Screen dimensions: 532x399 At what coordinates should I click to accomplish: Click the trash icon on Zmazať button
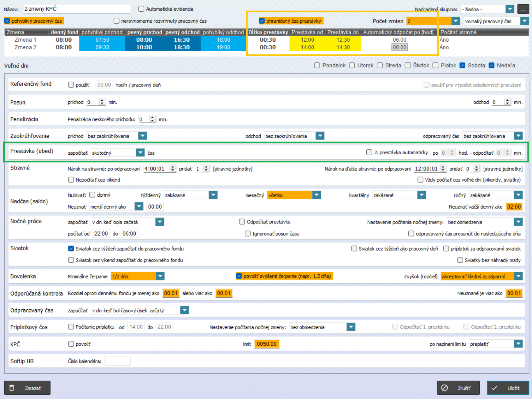point(12,388)
